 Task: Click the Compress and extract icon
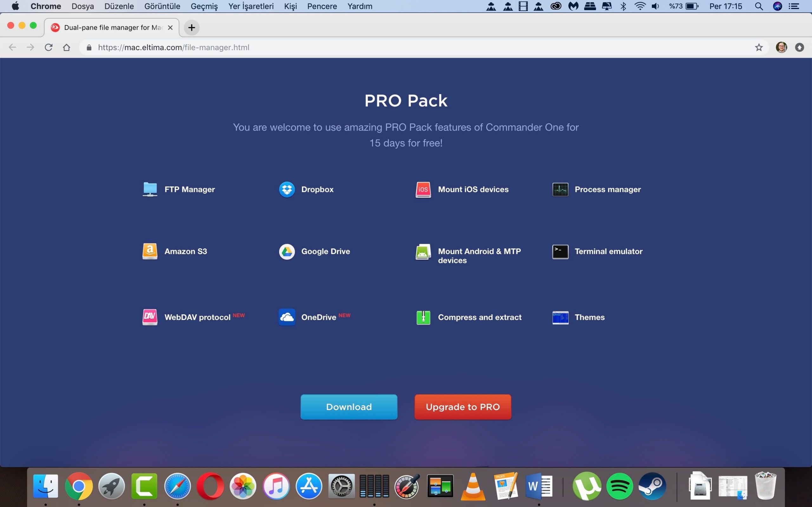coord(423,318)
